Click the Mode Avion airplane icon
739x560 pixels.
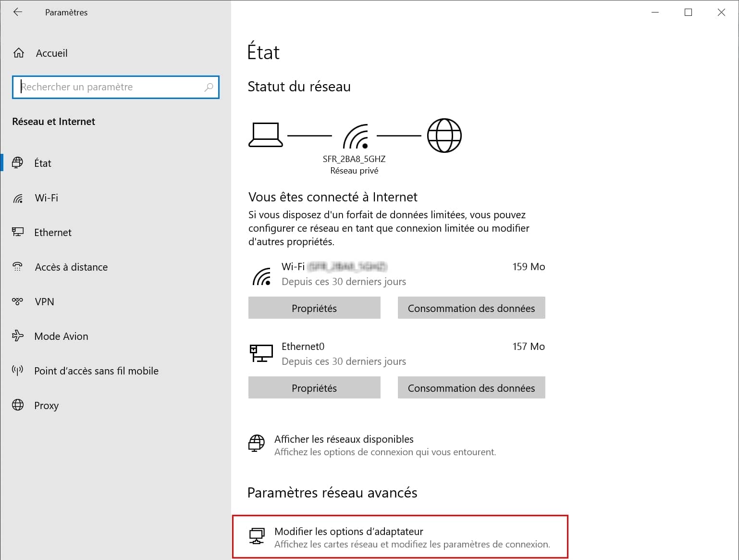(18, 336)
